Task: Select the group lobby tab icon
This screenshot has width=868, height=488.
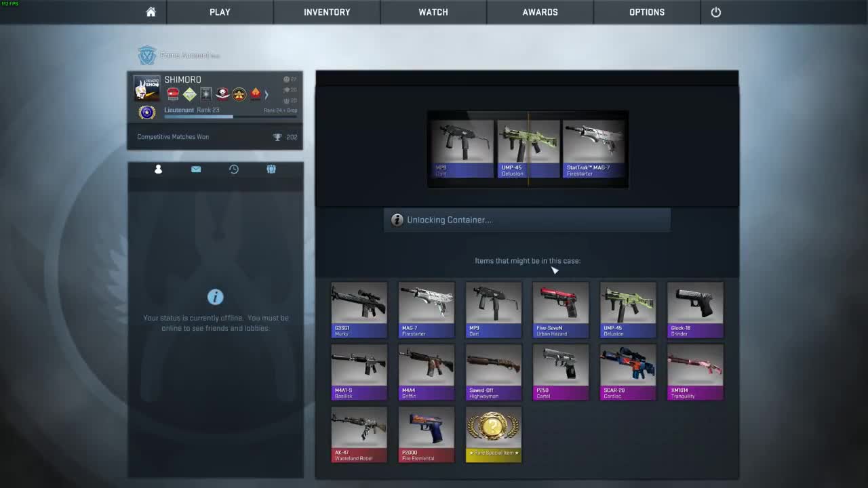Action: point(271,169)
